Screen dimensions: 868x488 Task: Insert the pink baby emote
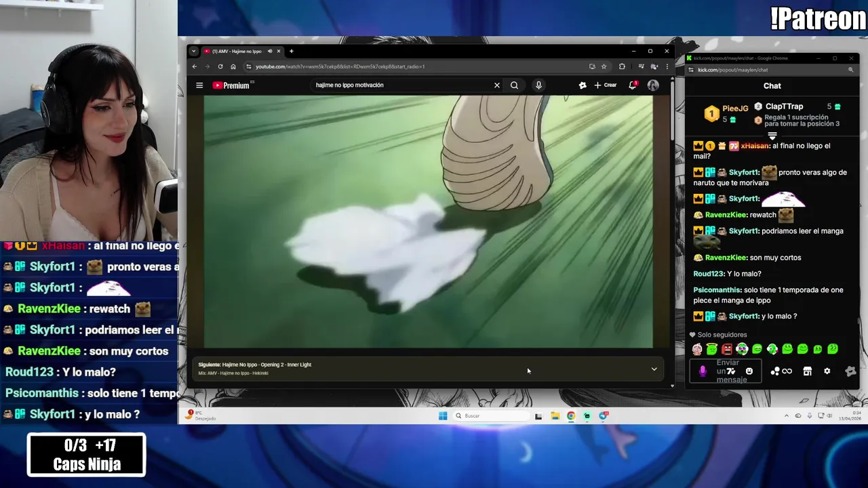click(697, 349)
